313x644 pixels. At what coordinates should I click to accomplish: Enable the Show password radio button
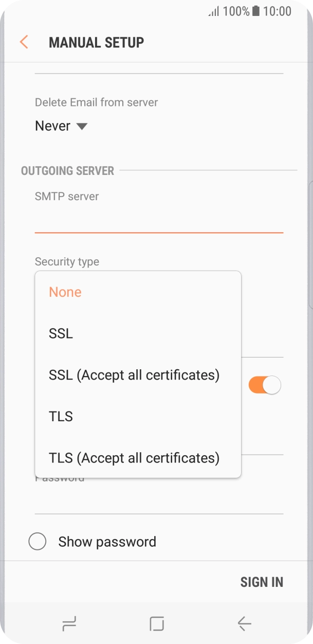(x=38, y=542)
